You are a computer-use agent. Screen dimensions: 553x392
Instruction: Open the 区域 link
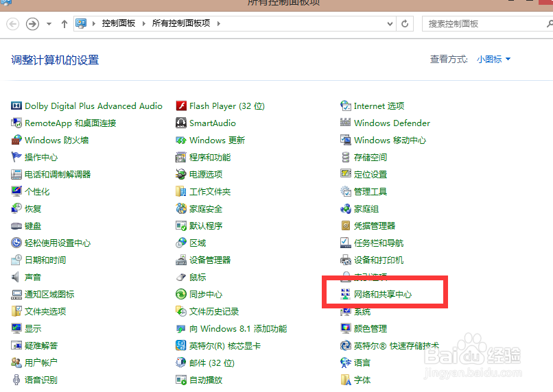pyautogui.click(x=198, y=243)
